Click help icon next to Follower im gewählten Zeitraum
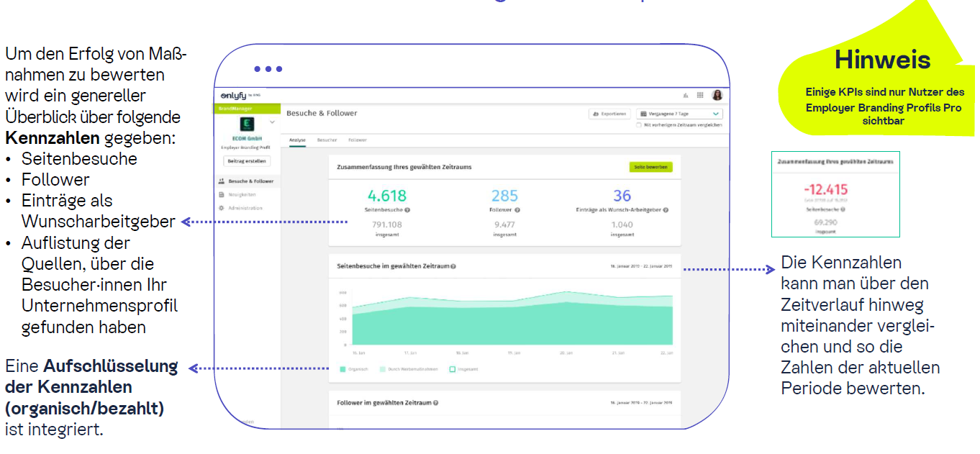The image size is (980, 454). tap(436, 403)
